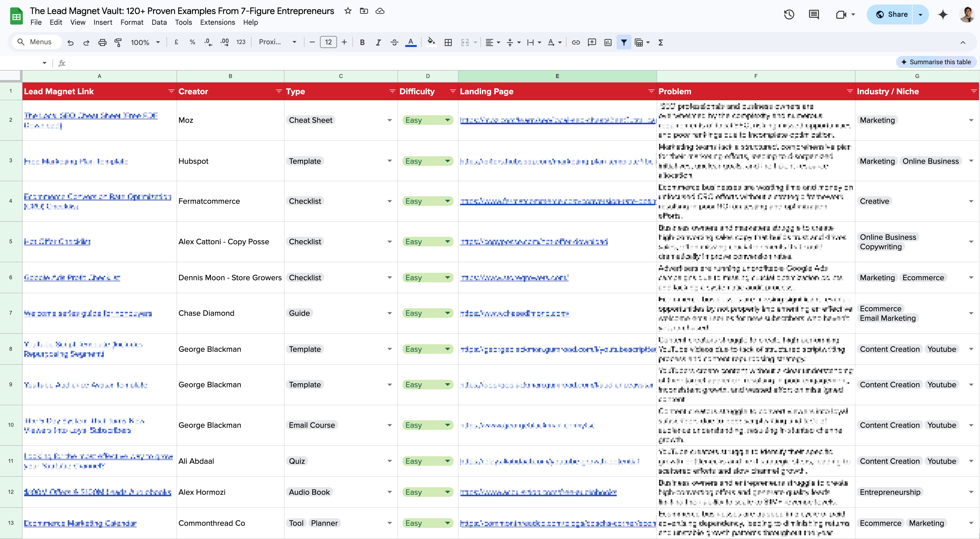Screen dimensions: 980x539
Task: Open the comments panel icon
Action: 813,14
